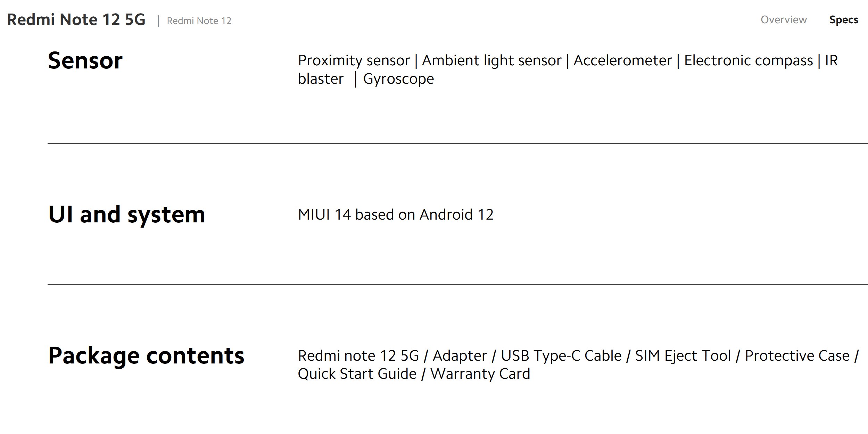Viewport: 868px width, 434px height.
Task: Click the Redmi Note 12 5G title
Action: click(x=76, y=19)
